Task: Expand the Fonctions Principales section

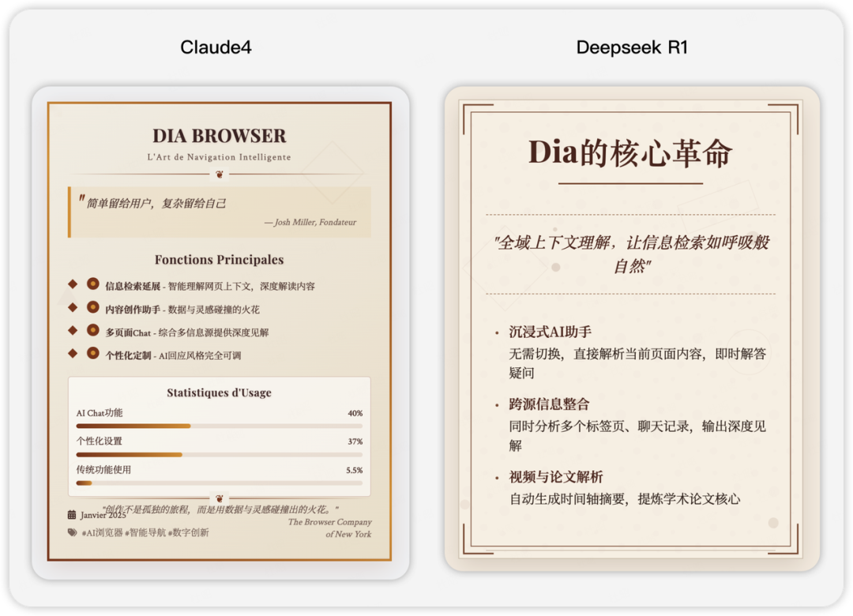Action: coord(219,260)
